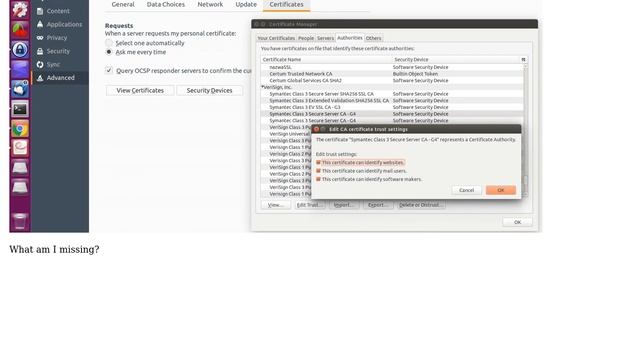Image resolution: width=640 pixels, height=360 pixels.
Task: Sort by Security Device column header
Action: pyautogui.click(x=456, y=60)
